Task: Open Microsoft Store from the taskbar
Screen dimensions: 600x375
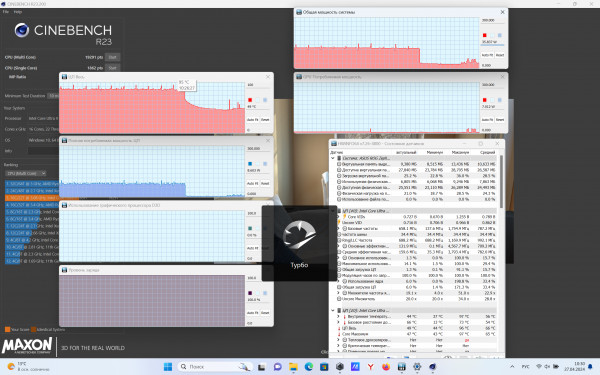Action: click(x=324, y=367)
